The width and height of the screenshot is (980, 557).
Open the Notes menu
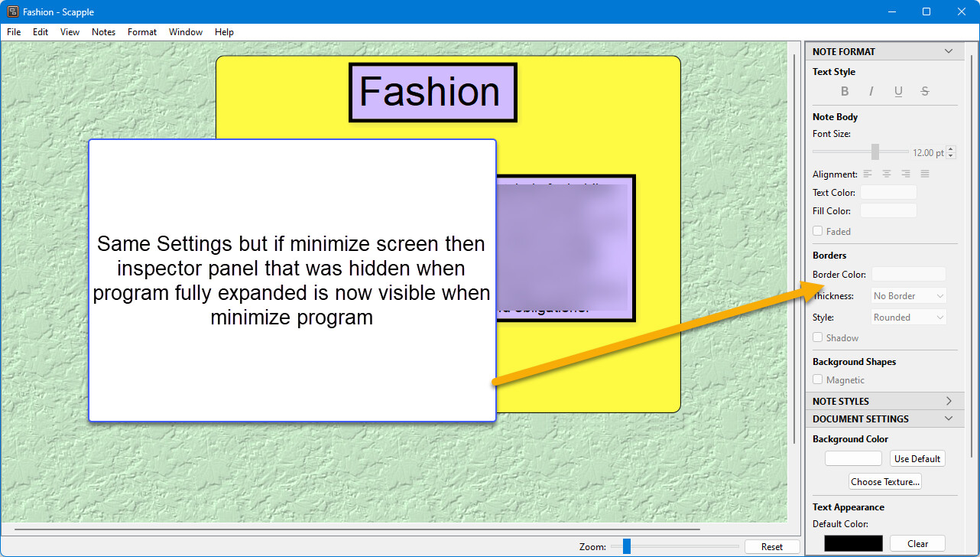[x=103, y=32]
